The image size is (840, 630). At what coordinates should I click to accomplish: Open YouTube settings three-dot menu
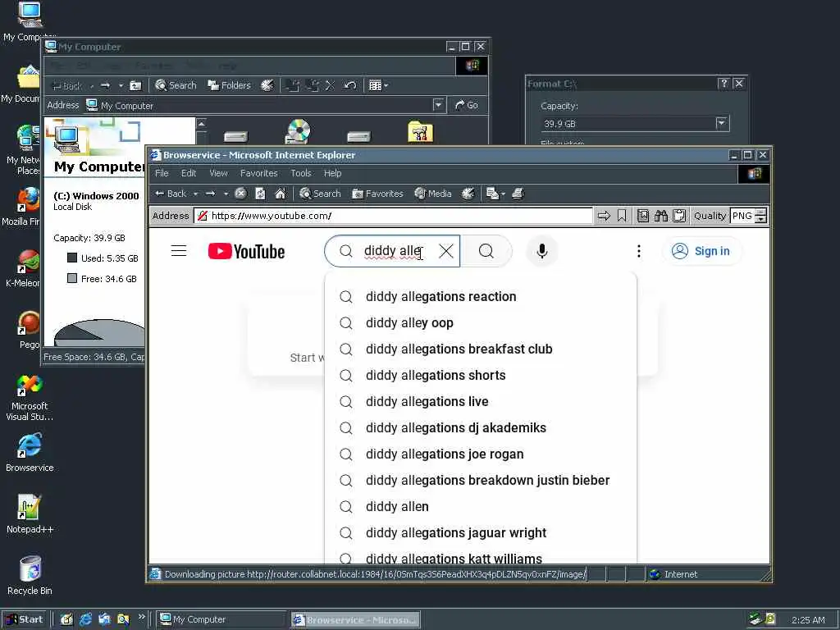(x=638, y=251)
